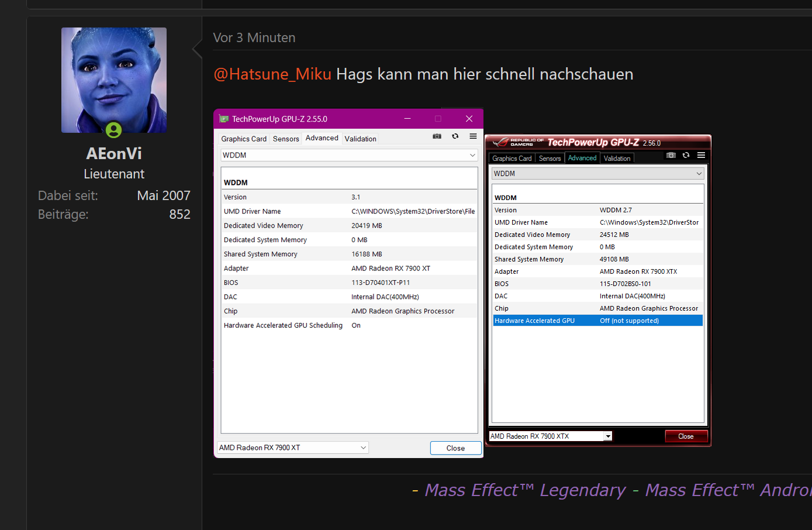Open the AMD Radeon RX 7900 XT GPU selector

click(x=293, y=448)
